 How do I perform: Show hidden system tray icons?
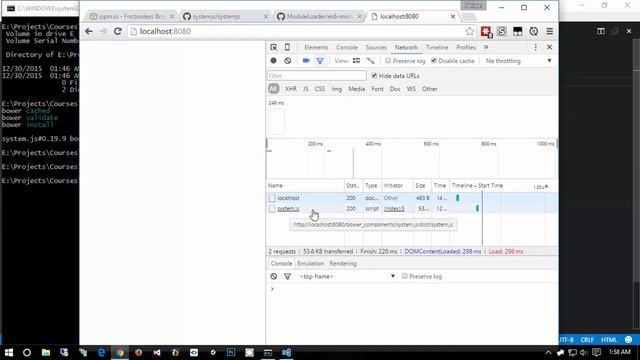pos(548,352)
